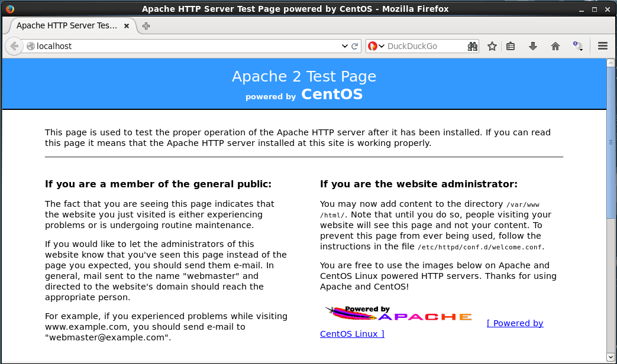Bookmark this page with the star
The height and width of the screenshot is (364, 617).
(x=492, y=46)
